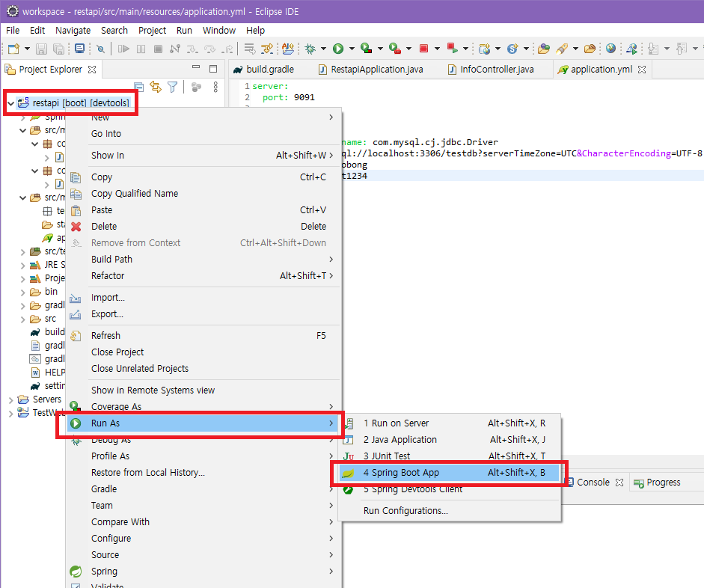Open a terminal with the monitor icon
This screenshot has height=588, width=704.
point(79,49)
